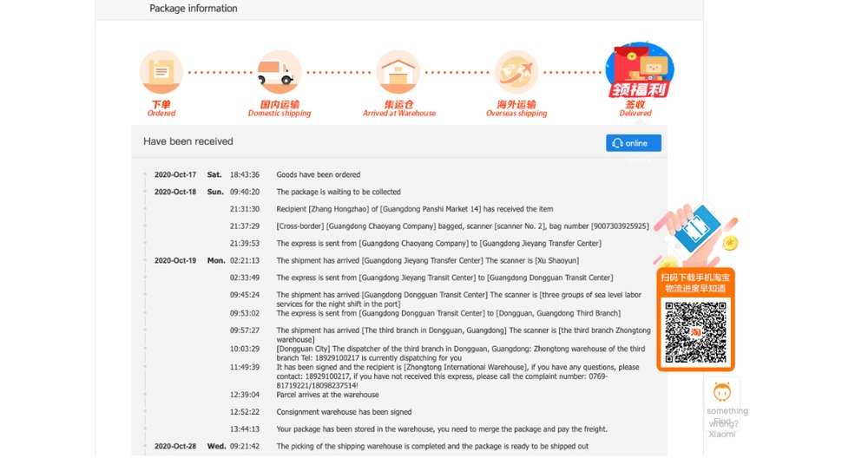
Task: Click 'The package is waiting to be collected'
Action: [339, 192]
